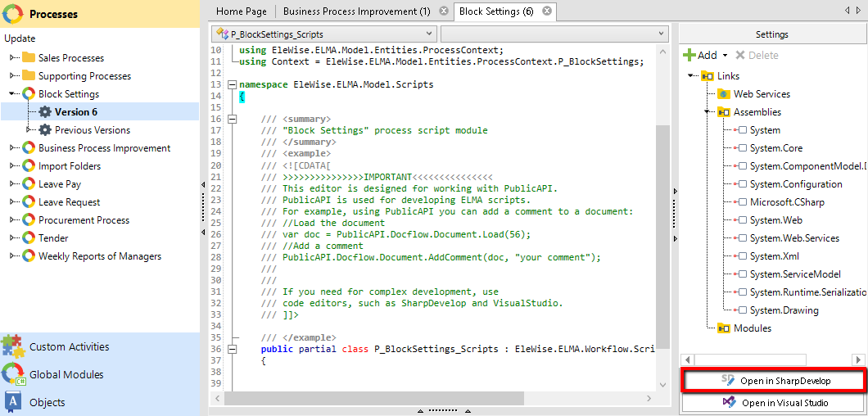The height and width of the screenshot is (416, 868).
Task: Click the Version 6 gear icon
Action: click(x=45, y=112)
